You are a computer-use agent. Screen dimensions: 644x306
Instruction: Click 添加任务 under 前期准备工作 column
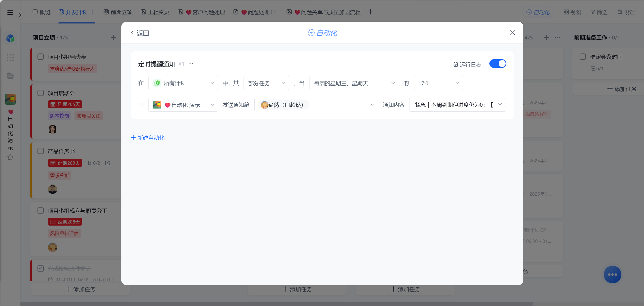(x=622, y=89)
